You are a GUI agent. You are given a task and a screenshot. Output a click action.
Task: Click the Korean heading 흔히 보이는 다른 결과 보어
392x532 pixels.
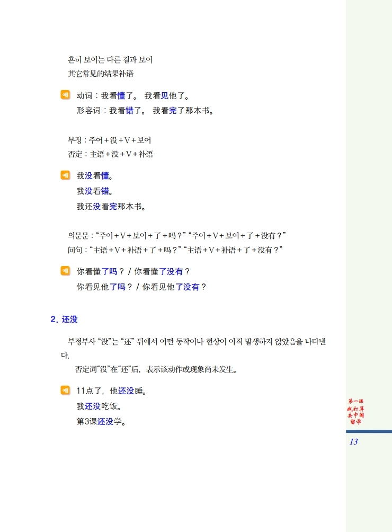110,60
